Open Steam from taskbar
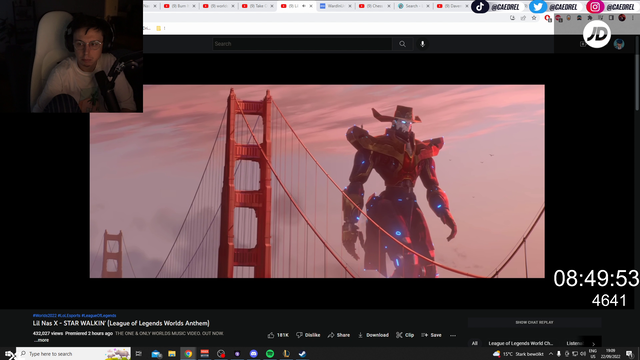 click(x=302, y=354)
